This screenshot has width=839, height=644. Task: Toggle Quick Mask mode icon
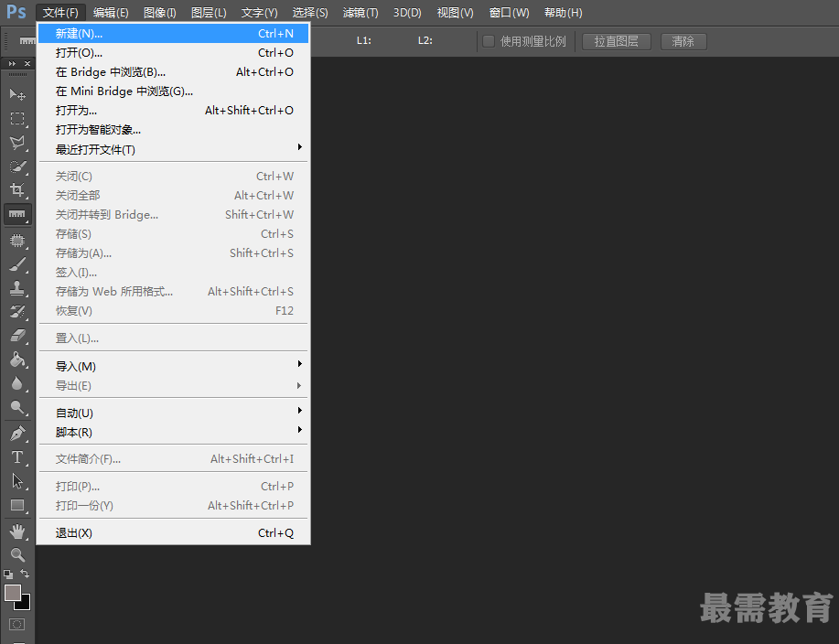click(16, 624)
